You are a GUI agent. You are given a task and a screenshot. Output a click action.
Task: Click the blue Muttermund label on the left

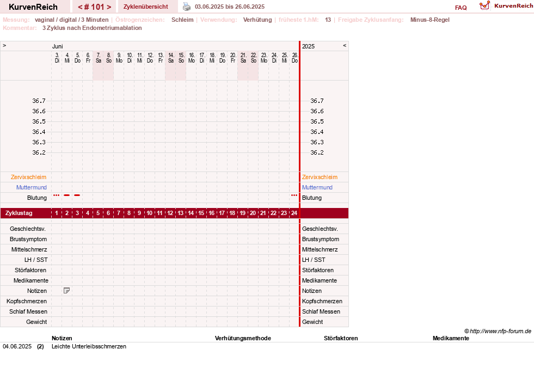pyautogui.click(x=32, y=187)
